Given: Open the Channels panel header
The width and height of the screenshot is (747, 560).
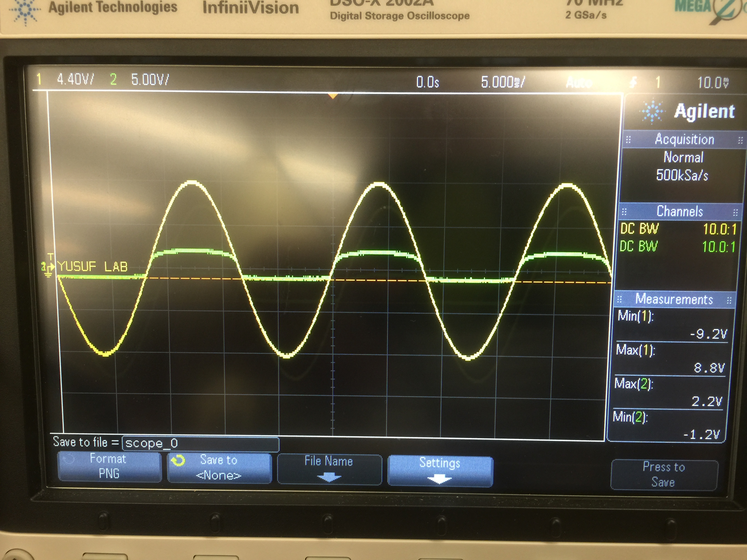Looking at the screenshot, I should 679,211.
